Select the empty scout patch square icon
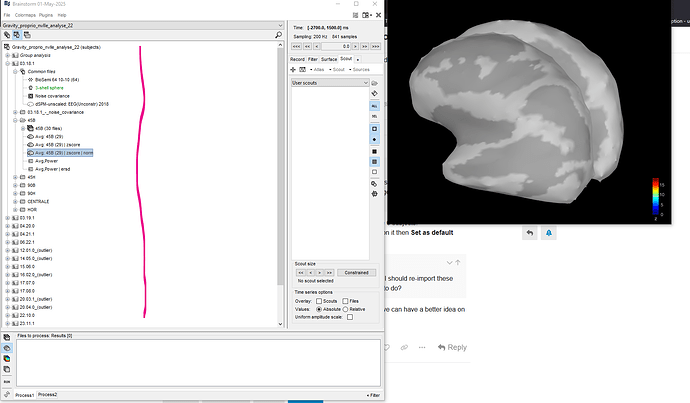Viewport: 690px width, 403px height. (x=374, y=172)
